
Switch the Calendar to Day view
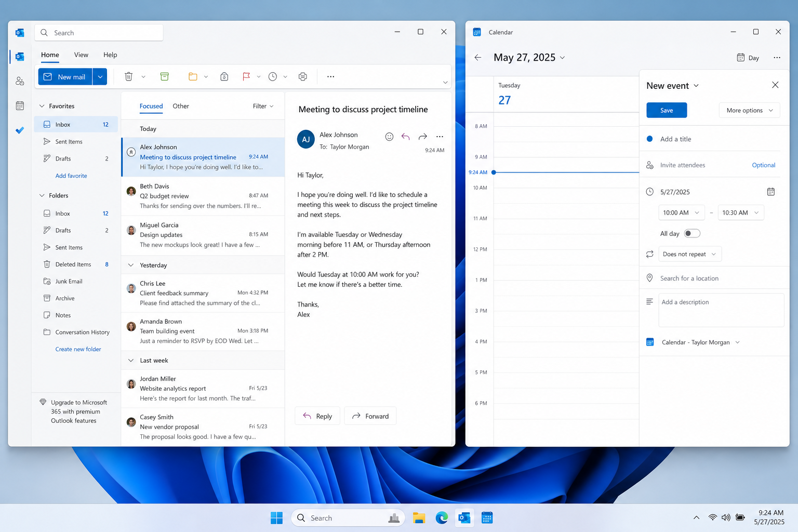pyautogui.click(x=748, y=58)
